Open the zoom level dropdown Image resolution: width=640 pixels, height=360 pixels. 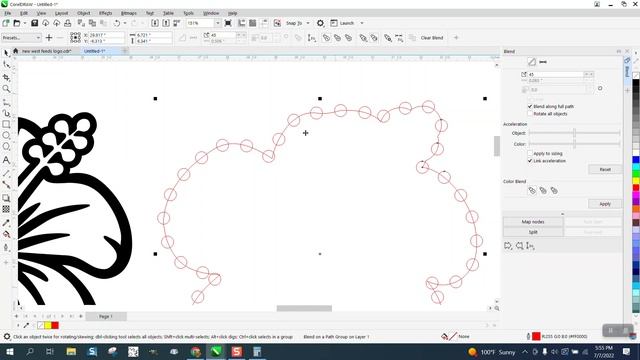pyautogui.click(x=218, y=23)
